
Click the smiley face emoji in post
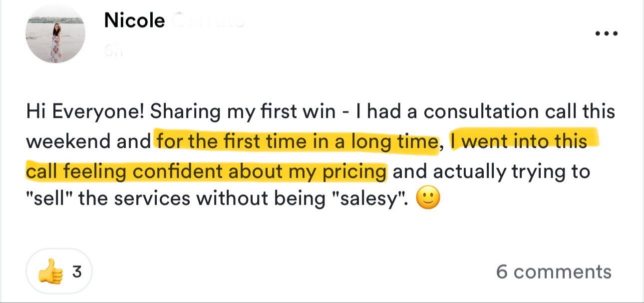click(x=428, y=200)
